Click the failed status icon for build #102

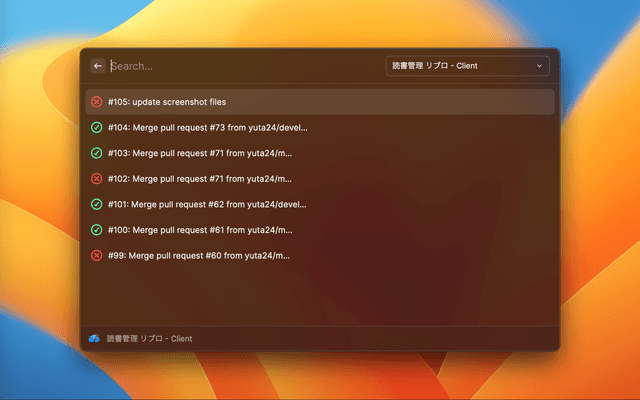pos(97,179)
